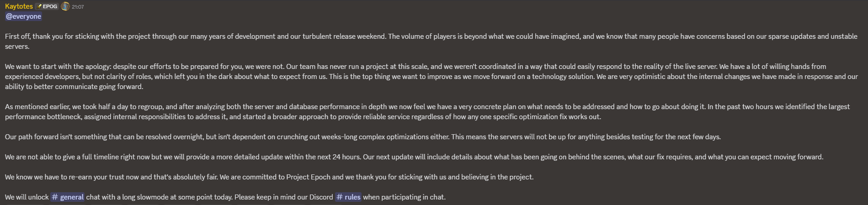
Task: Click the words 'when participating in chat'
Action: [404, 197]
